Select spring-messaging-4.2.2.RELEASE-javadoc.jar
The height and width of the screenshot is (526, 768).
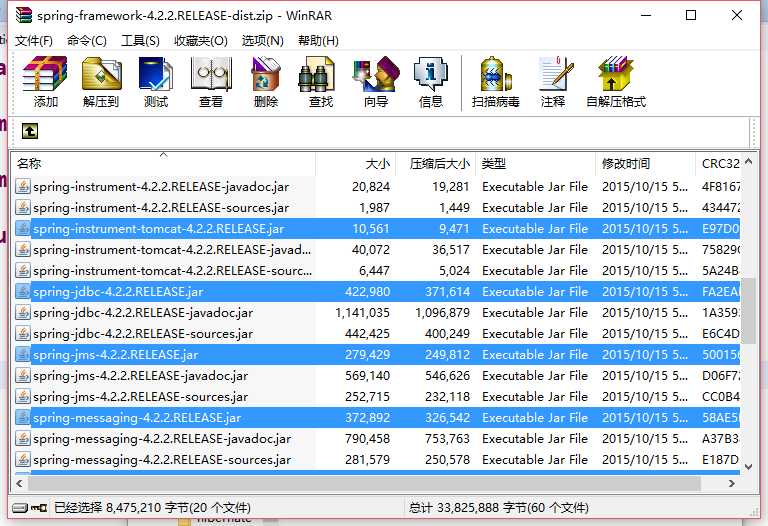376,439
